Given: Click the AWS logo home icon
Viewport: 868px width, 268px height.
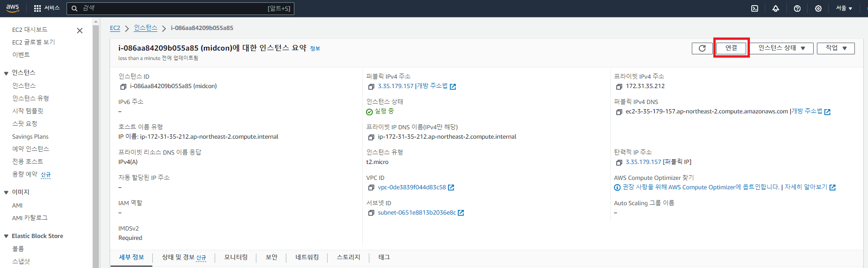Looking at the screenshot, I should coord(13,8).
